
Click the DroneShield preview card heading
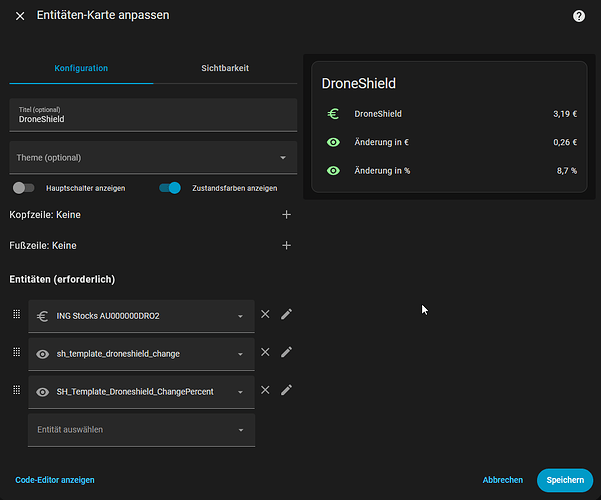click(x=359, y=84)
